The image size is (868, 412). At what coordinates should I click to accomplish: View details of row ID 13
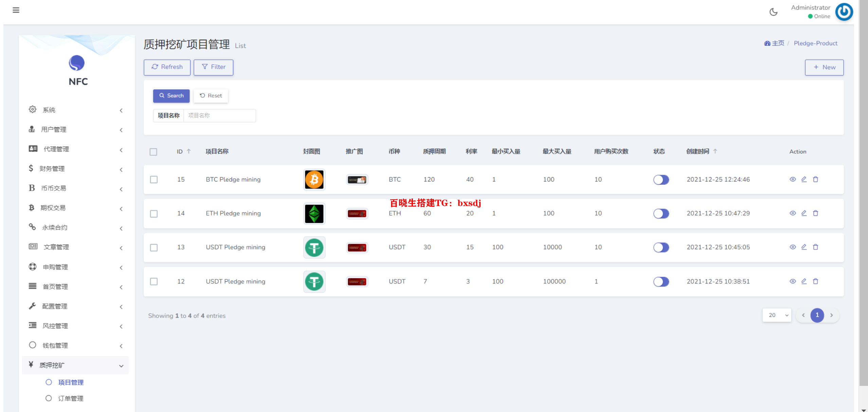(793, 247)
